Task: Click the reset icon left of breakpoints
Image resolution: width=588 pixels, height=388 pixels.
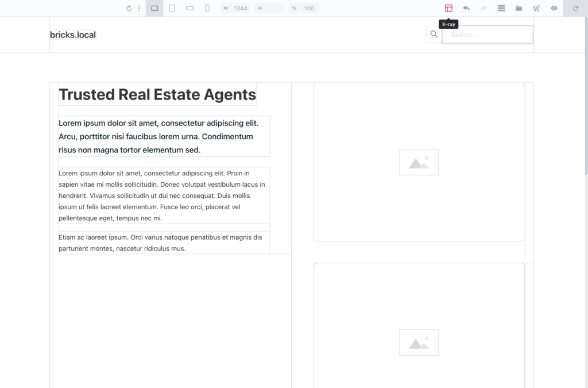Action: point(129,8)
